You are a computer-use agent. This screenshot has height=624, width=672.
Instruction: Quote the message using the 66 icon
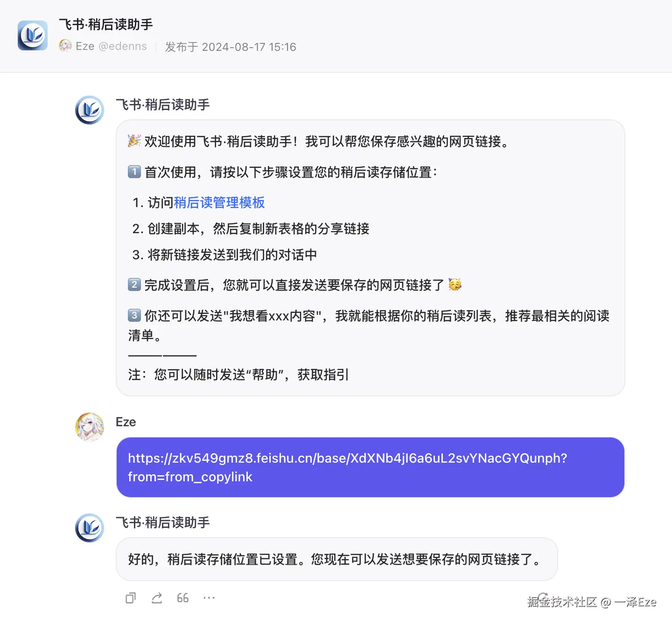coord(183,598)
